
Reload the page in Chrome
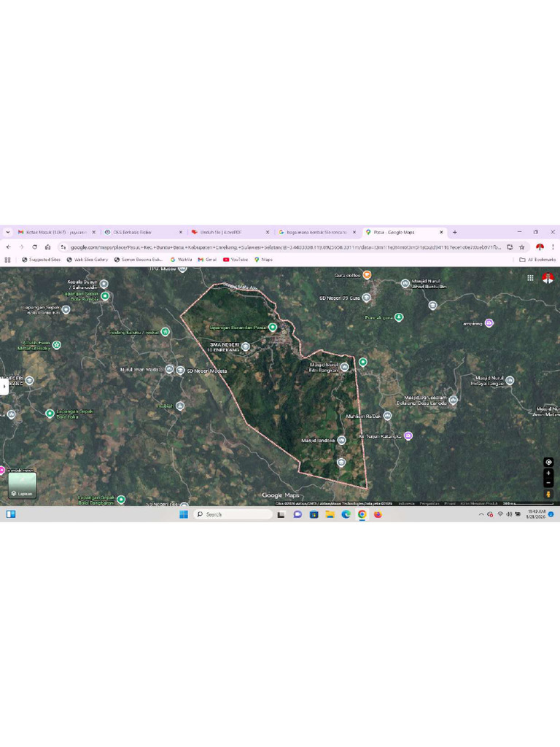coord(34,247)
